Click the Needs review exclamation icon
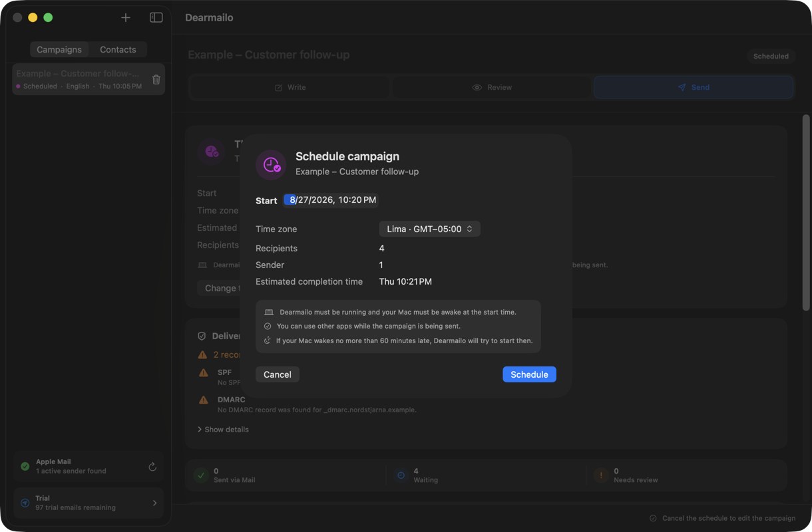 point(601,475)
